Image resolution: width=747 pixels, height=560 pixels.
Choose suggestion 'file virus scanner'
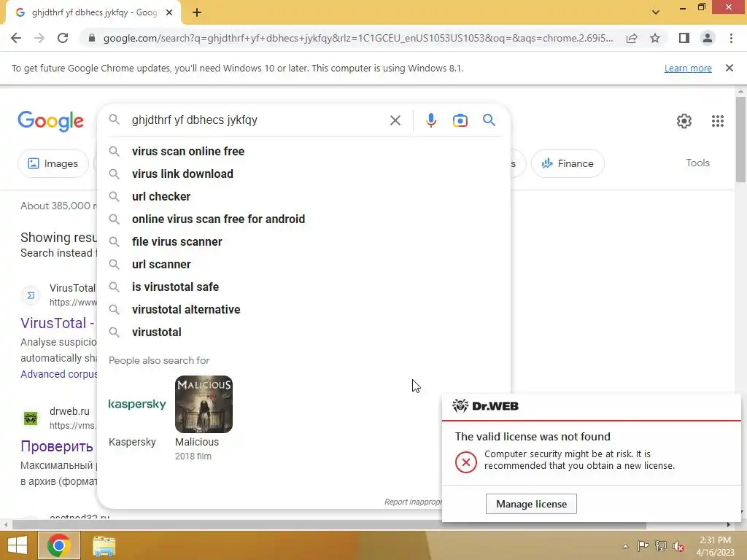(x=303, y=242)
